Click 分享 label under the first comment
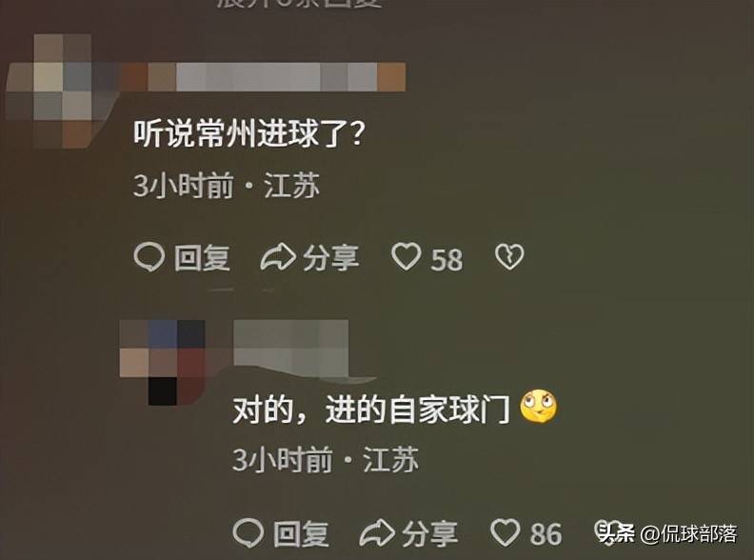754x560 pixels. click(331, 258)
